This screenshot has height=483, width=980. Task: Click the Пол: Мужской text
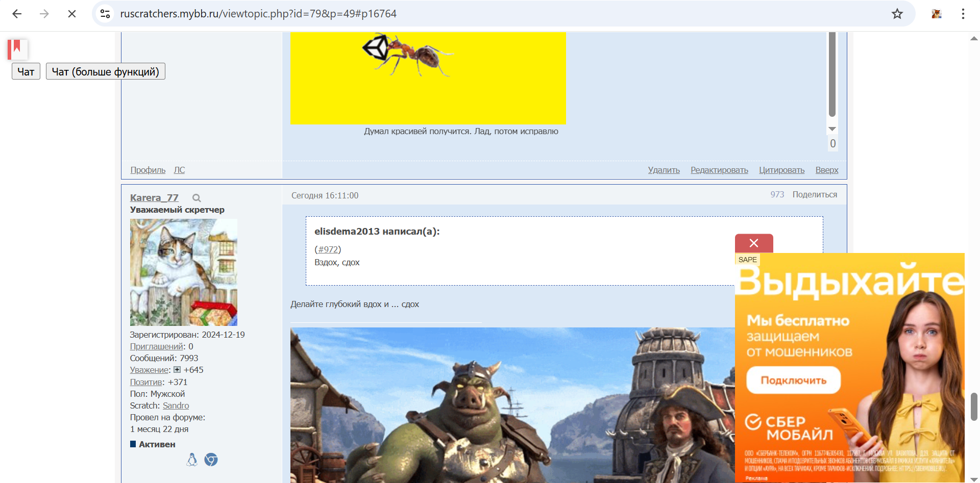click(157, 394)
